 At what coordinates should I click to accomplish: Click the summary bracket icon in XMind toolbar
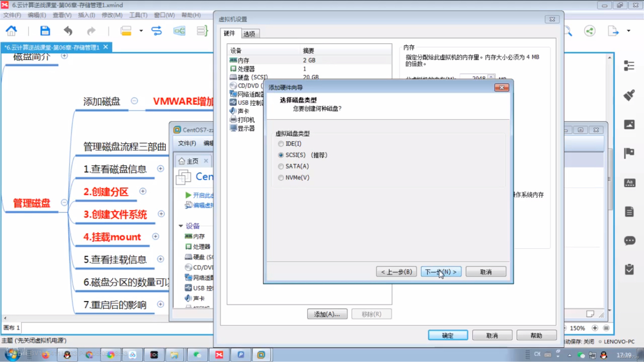point(202,31)
